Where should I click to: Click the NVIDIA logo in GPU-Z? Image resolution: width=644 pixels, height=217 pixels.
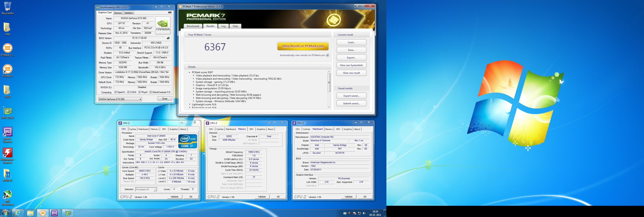coord(163,25)
